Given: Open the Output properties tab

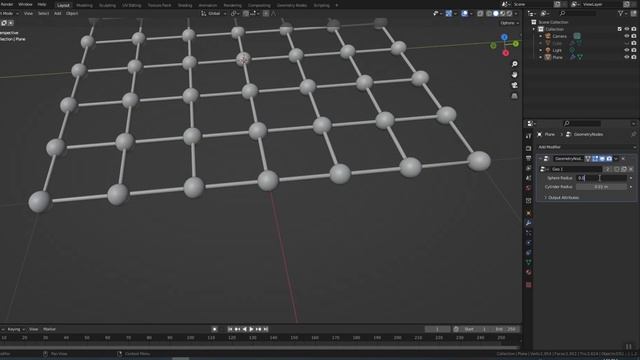Looking at the screenshot, I should 529,158.
